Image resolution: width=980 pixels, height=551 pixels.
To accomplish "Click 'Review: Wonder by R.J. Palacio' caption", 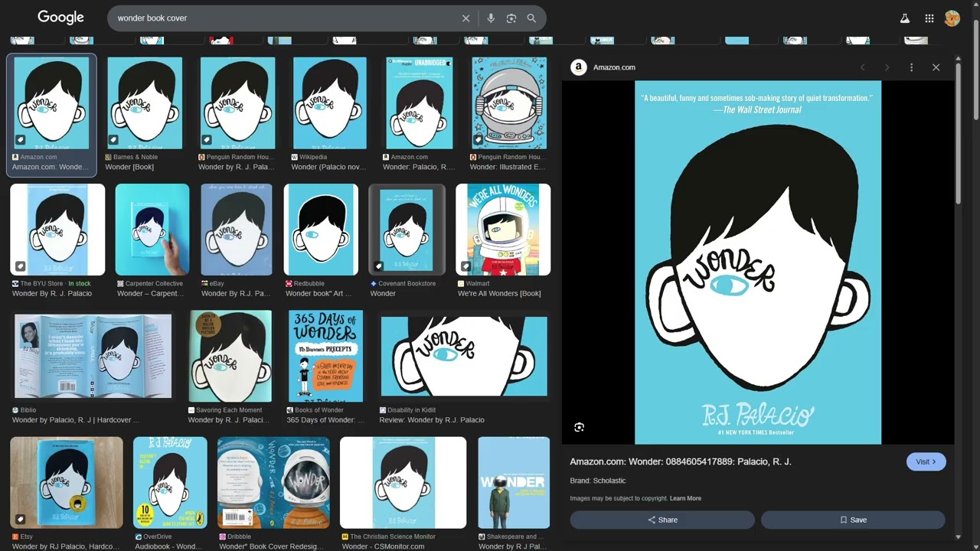I will coord(432,419).
